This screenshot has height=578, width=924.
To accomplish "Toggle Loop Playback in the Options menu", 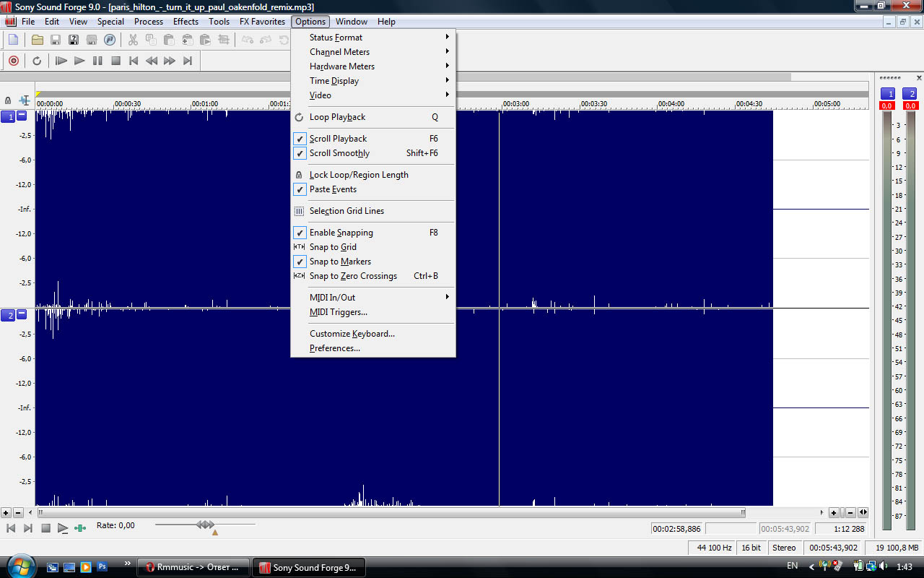I will (373, 117).
